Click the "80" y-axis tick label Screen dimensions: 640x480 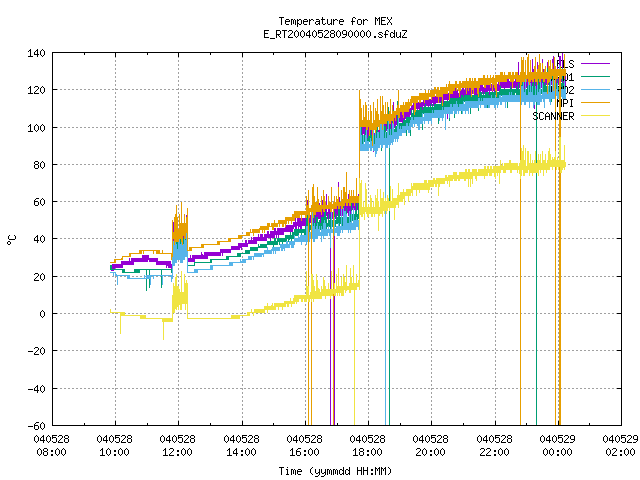(x=39, y=165)
